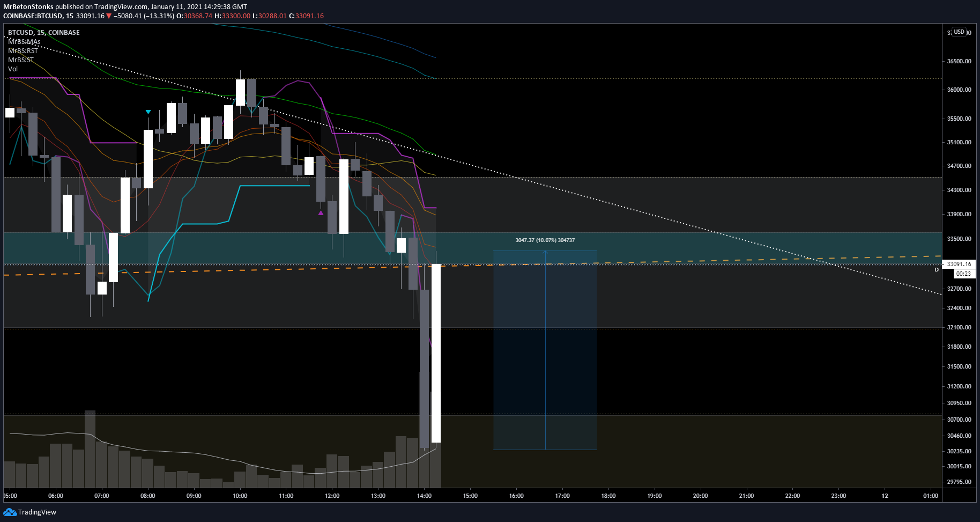Click the 33900.00 price axis label
Image resolution: width=980 pixels, height=522 pixels.
(x=959, y=214)
